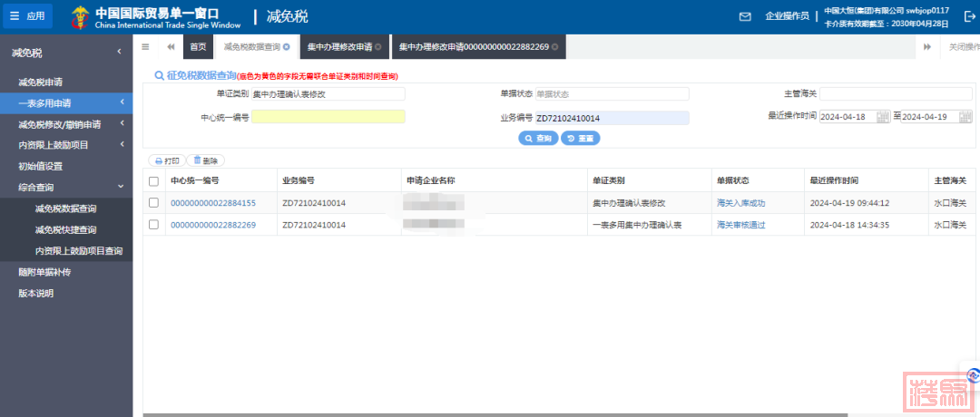This screenshot has width=980, height=417.
Task: Click the yellow 中心统一编号 input field
Action: point(328,117)
